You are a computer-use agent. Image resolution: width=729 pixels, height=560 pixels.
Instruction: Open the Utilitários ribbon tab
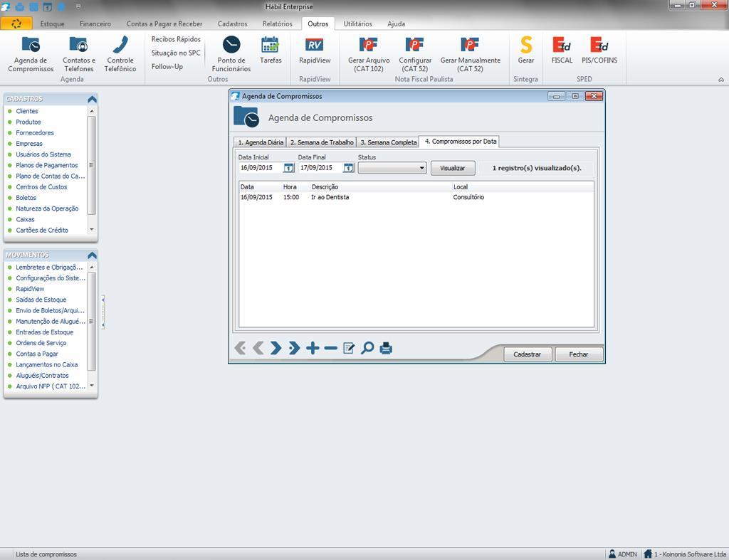[358, 23]
